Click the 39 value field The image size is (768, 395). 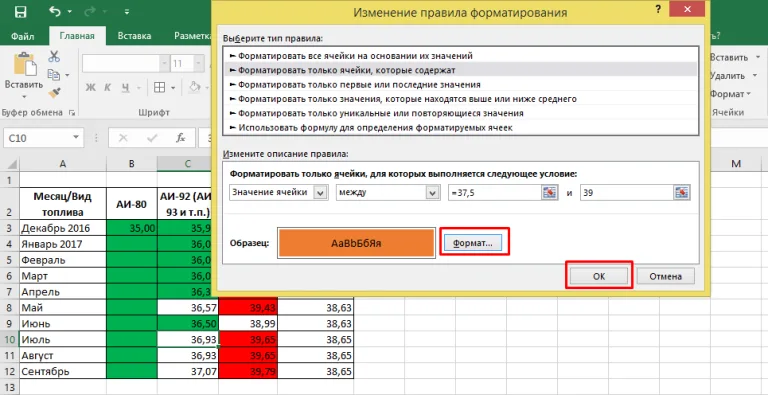pyautogui.click(x=626, y=192)
